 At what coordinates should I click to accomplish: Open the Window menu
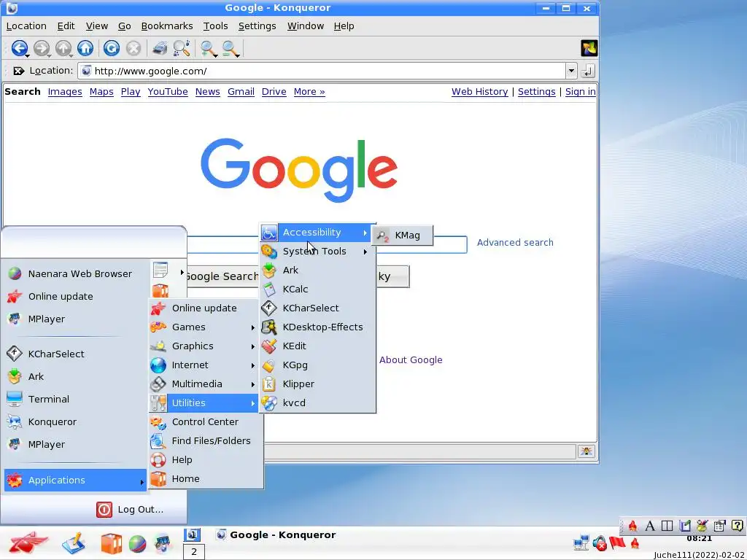click(306, 26)
